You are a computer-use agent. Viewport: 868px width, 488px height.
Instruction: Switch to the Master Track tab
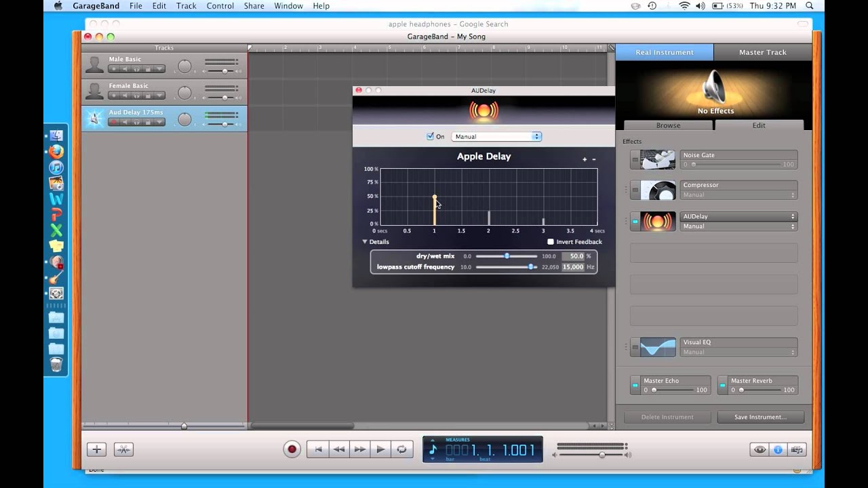tap(763, 52)
